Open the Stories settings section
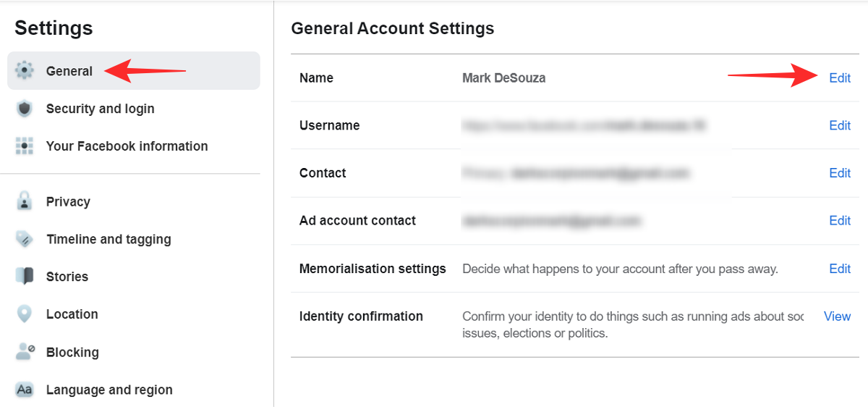The height and width of the screenshot is (407, 868). point(67,277)
